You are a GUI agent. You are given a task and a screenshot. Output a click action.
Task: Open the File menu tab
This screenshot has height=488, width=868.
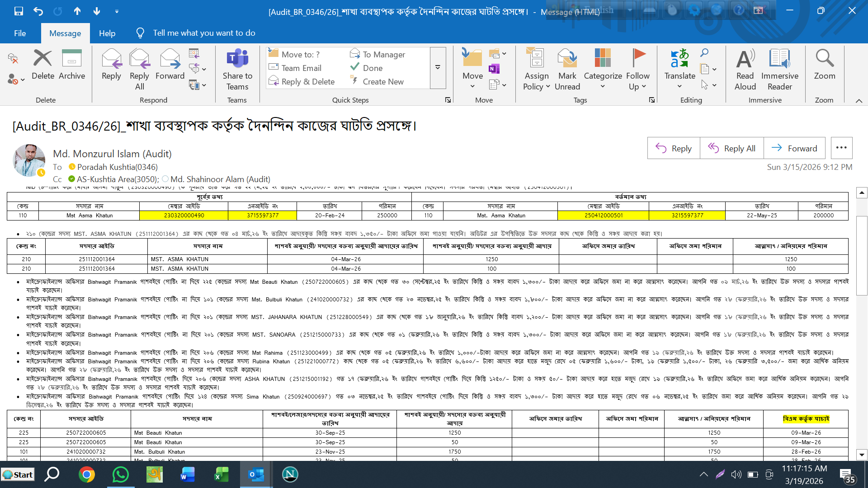click(20, 33)
